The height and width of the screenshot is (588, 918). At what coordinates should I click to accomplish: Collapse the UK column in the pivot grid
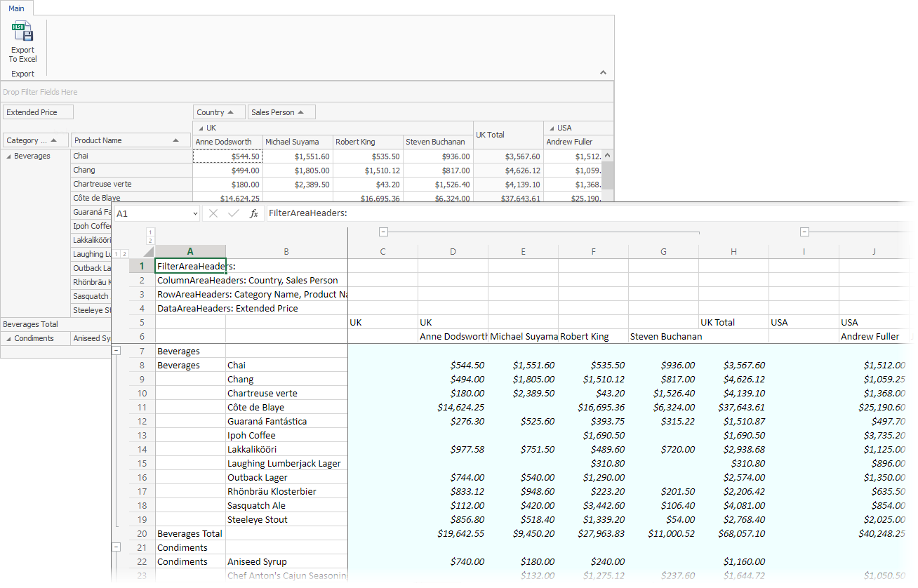(x=200, y=128)
